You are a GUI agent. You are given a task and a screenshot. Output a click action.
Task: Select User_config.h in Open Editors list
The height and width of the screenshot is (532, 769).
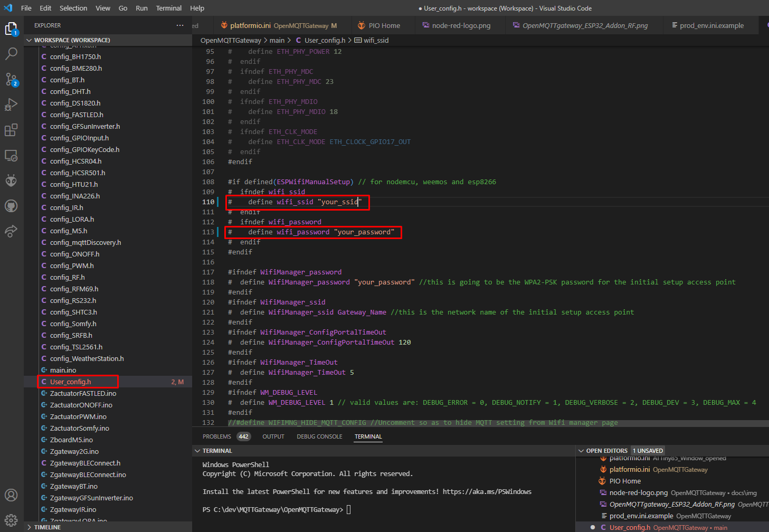click(673, 527)
